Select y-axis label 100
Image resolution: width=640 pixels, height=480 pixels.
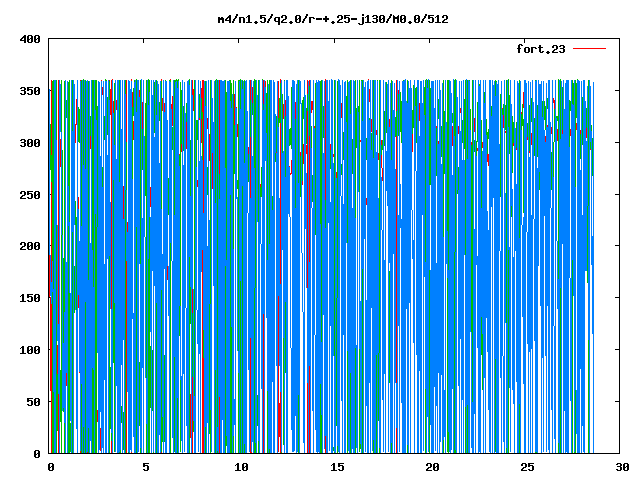(x=30, y=350)
